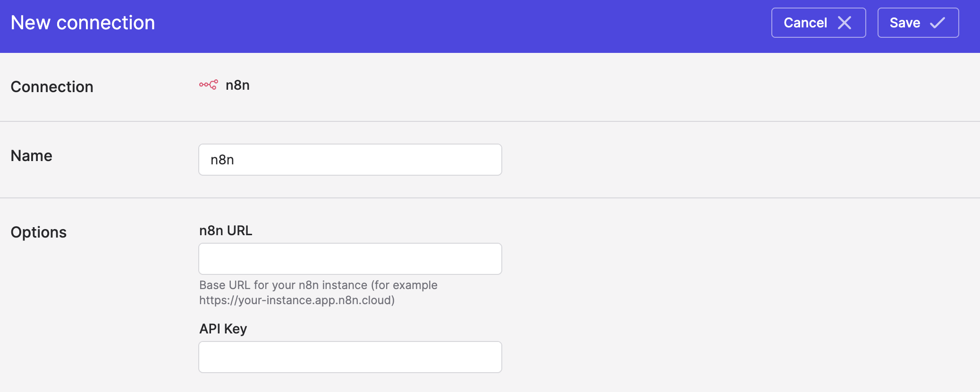Viewport: 980px width, 392px height.
Task: Click the Connection section label
Action: tap(52, 87)
